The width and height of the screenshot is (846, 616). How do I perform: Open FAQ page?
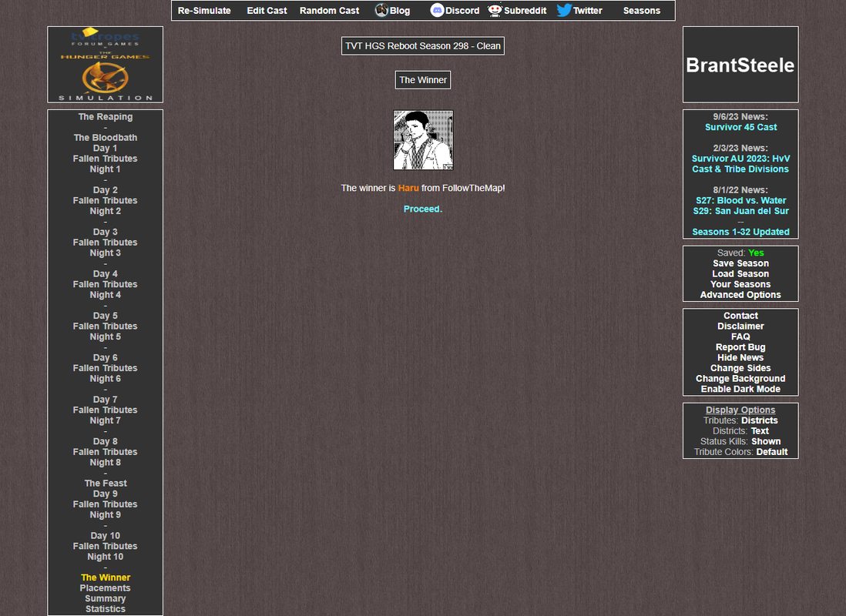740,336
